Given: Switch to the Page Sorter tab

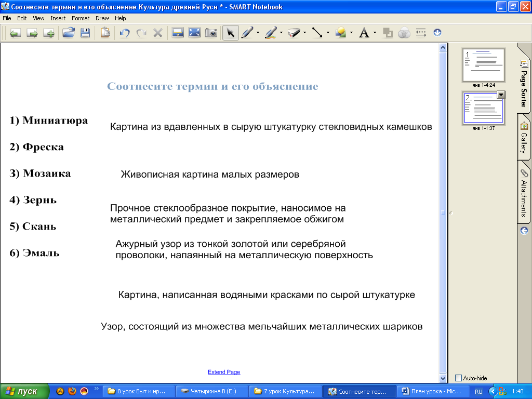Looking at the screenshot, I should click(524, 83).
